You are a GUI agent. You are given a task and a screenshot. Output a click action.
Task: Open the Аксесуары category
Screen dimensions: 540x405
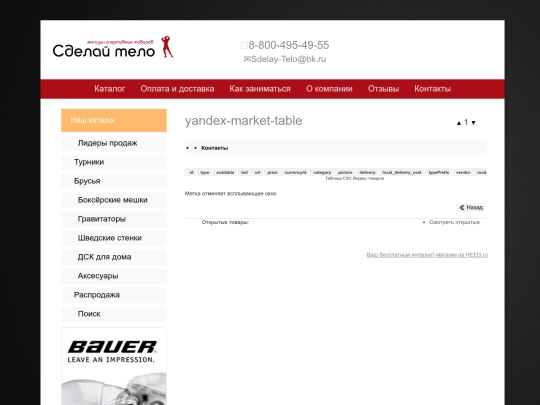coord(114,276)
